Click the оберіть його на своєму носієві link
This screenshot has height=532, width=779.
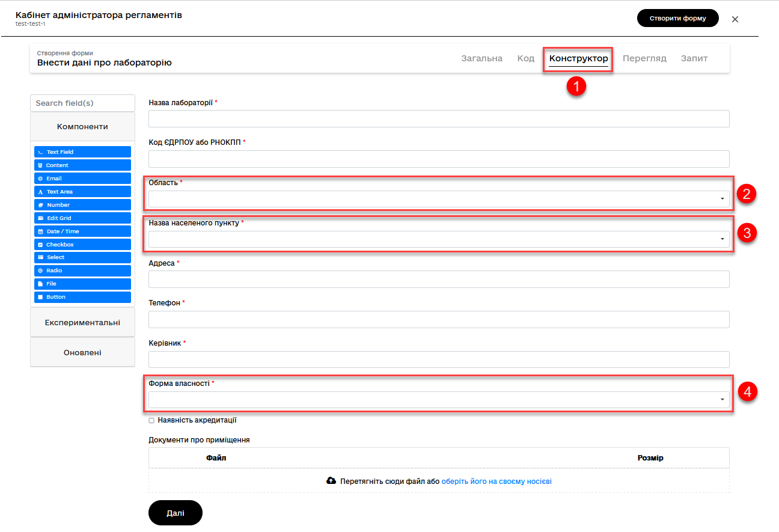496,482
